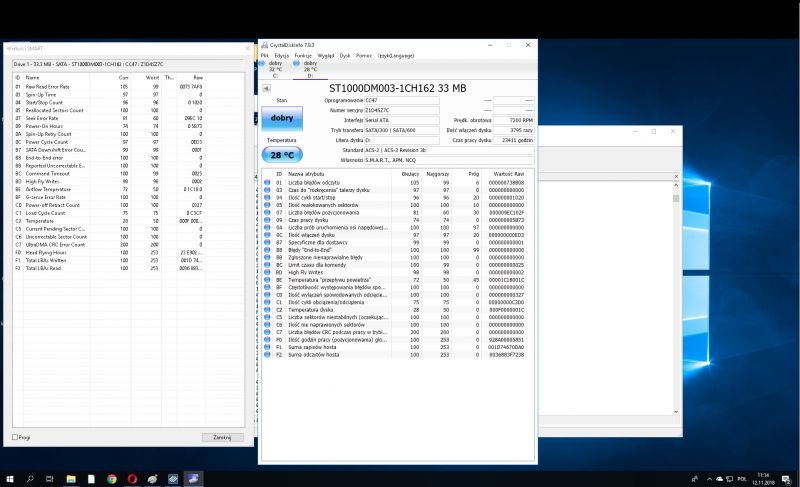Screen dimensions: 800x487
Task: Click the Numer seryjny field Z1D4SZ7C
Action: point(402,110)
